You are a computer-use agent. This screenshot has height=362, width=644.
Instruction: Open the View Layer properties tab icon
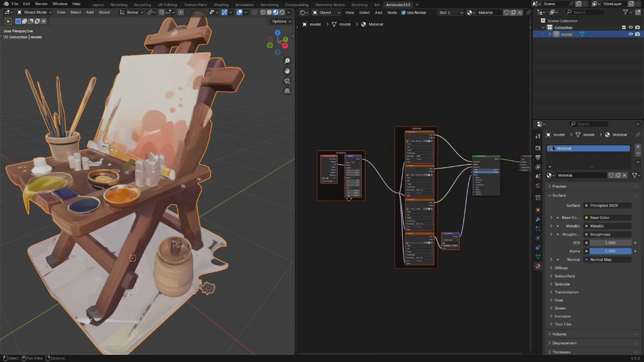538,167
